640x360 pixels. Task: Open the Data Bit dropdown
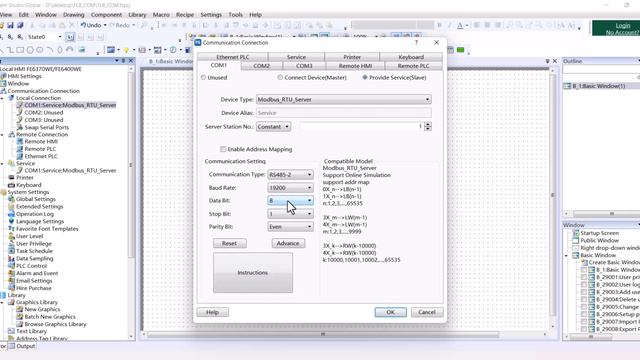(290, 200)
